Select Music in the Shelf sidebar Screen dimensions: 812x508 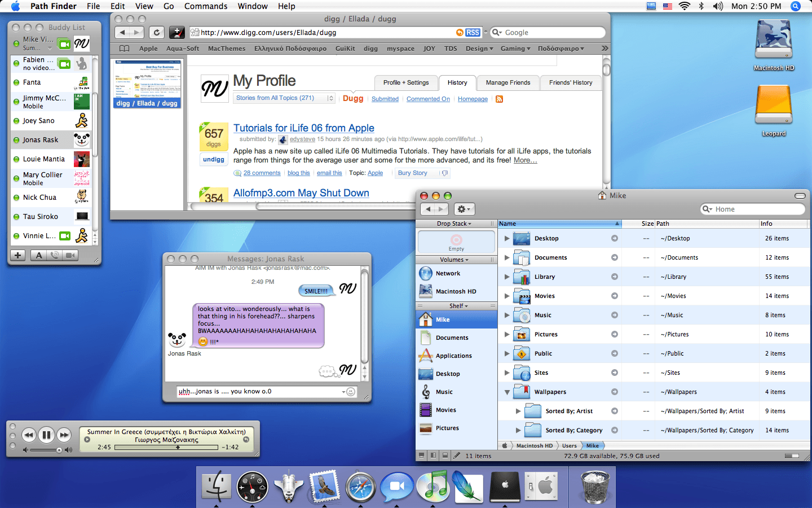[457, 392]
